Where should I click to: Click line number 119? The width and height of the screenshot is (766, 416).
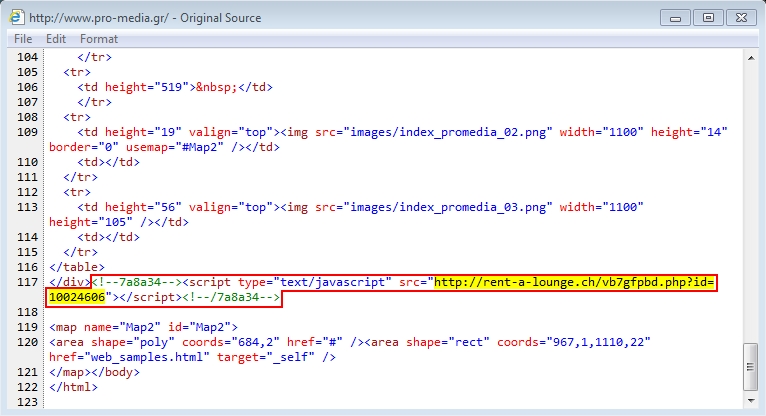point(27,328)
